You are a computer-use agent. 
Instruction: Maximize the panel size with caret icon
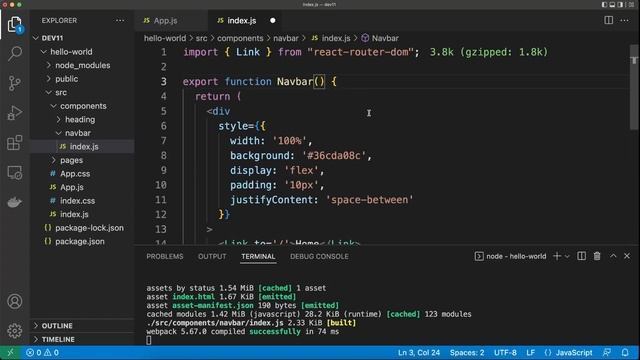click(x=613, y=256)
